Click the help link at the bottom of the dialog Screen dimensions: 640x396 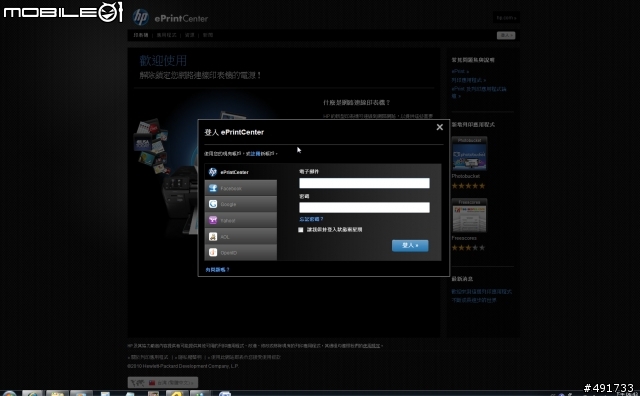(217, 270)
